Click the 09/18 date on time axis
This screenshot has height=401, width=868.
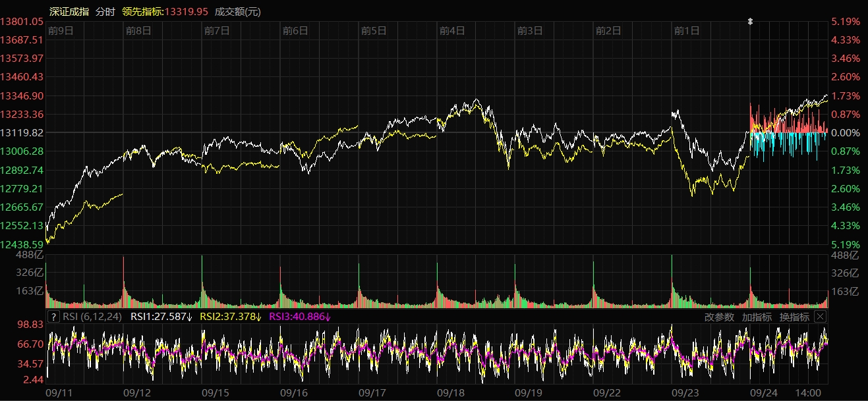point(451,392)
